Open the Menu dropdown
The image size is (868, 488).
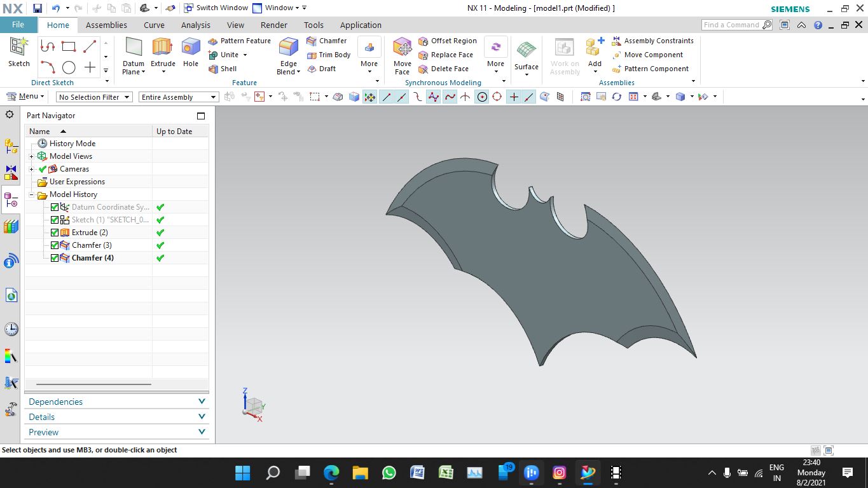pos(25,97)
